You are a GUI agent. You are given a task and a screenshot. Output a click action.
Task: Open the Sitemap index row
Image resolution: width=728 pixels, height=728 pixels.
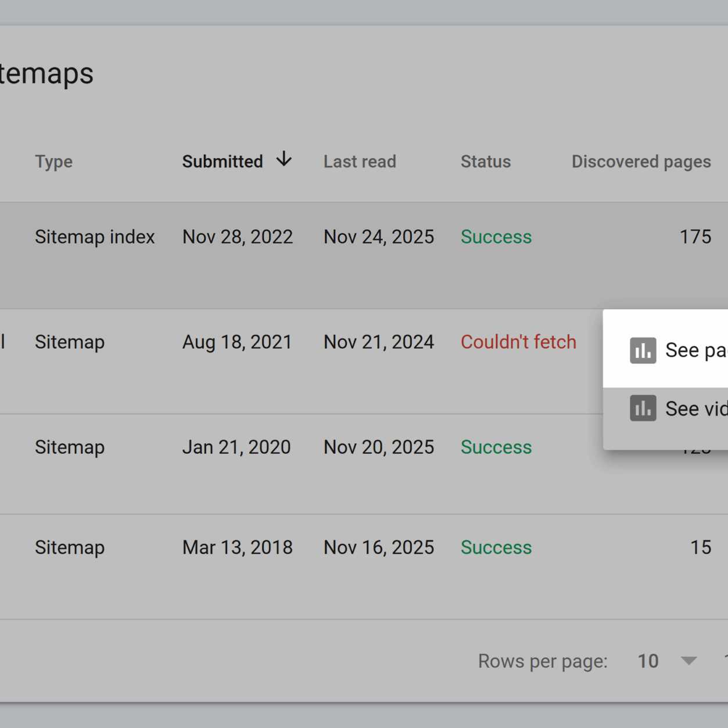click(95, 237)
